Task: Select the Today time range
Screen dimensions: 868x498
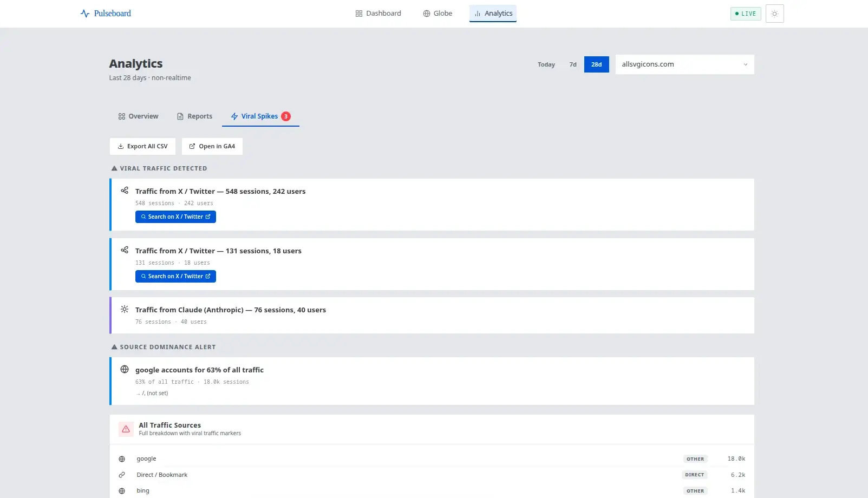Action: [x=546, y=64]
